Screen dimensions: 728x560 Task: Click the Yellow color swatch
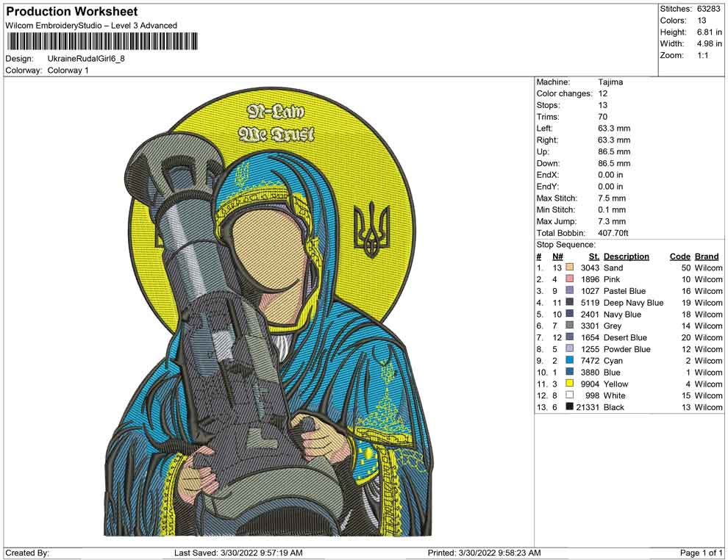tap(570, 383)
